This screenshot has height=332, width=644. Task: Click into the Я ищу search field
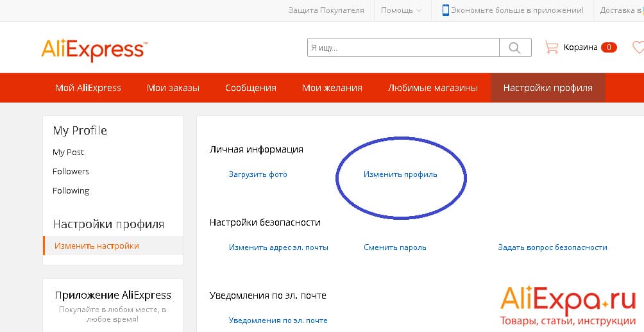coord(403,47)
